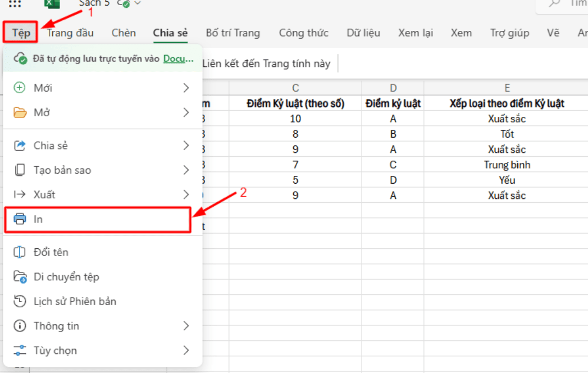Click the history clock icon
The image size is (588, 373).
click(20, 301)
